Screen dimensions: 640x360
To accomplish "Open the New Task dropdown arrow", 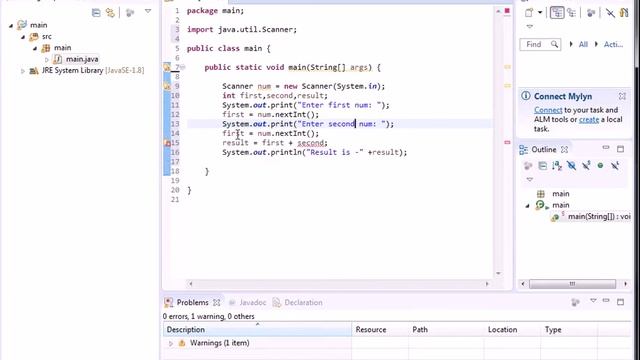I will 540,13.
